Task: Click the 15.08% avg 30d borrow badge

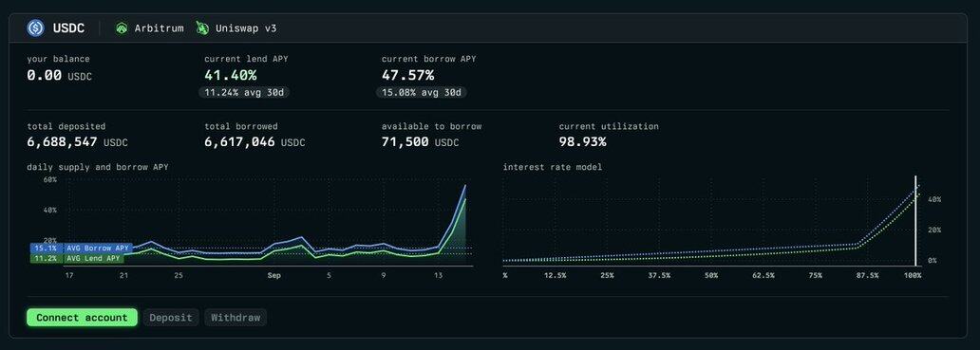Action: [x=422, y=92]
